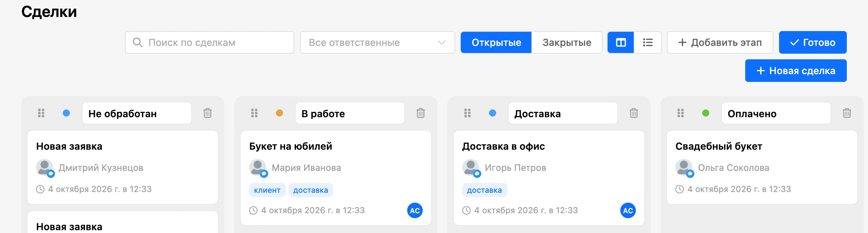Delete the Не обработан stage with trash icon

(207, 113)
